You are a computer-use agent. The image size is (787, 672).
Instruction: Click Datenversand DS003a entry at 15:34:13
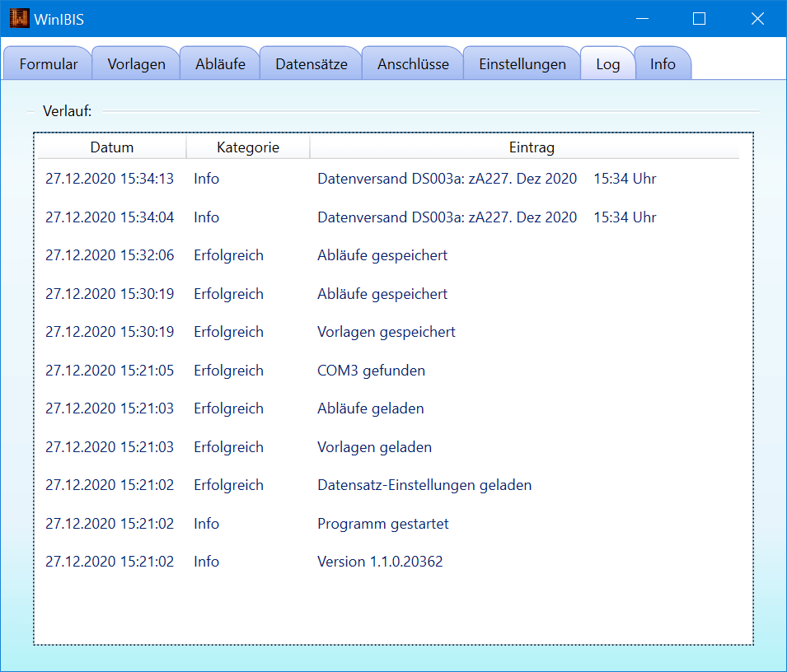click(487, 179)
